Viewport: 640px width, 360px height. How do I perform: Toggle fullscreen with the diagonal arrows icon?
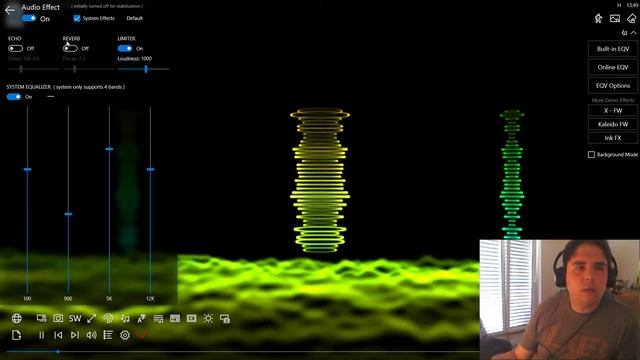(91, 318)
